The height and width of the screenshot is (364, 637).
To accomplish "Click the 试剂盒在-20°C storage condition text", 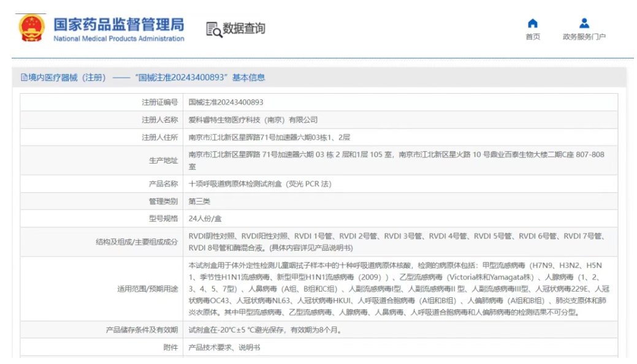I will [x=264, y=330].
